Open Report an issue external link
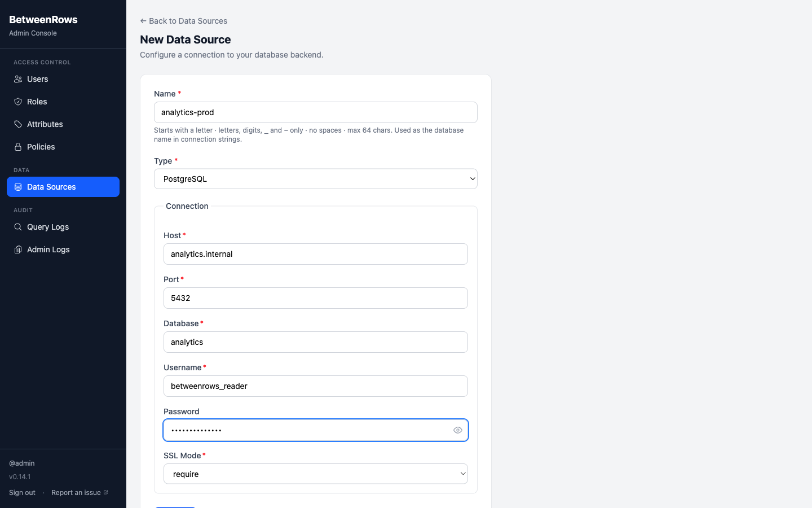The image size is (812, 508). point(76,492)
